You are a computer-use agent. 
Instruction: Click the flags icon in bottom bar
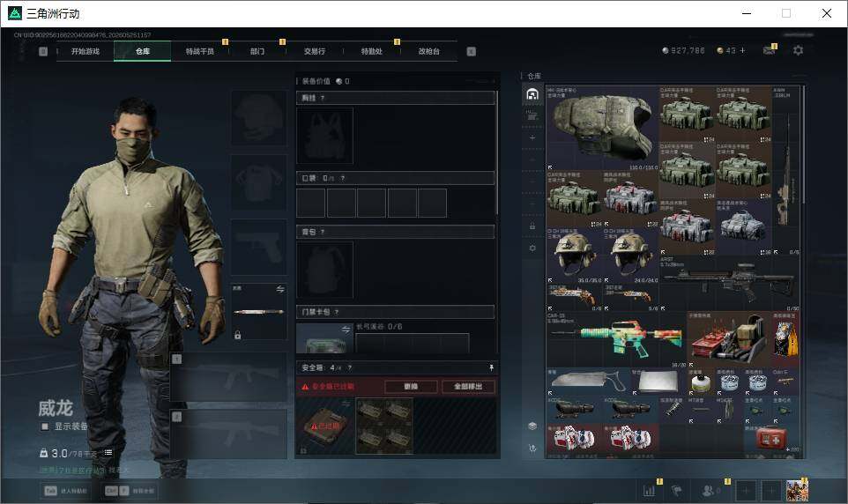676,491
